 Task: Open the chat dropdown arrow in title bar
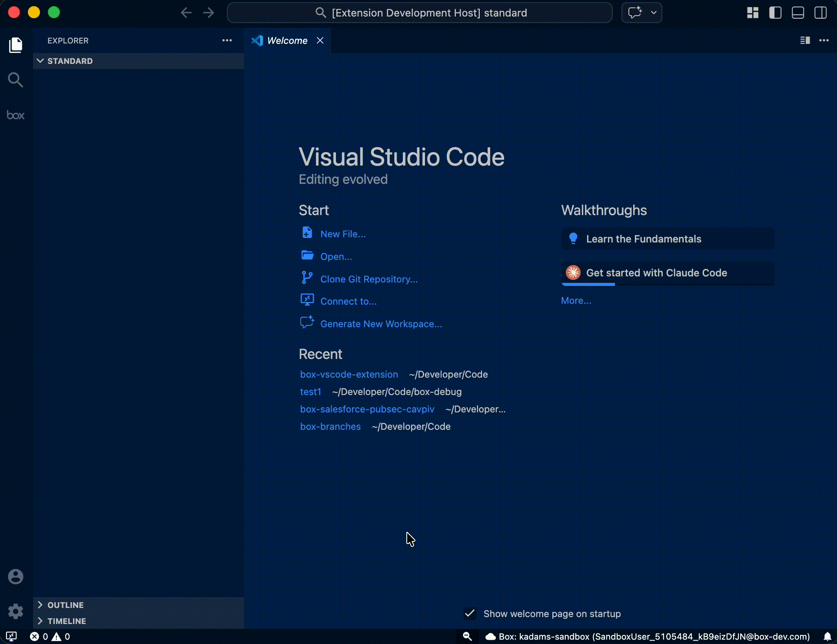[x=654, y=13]
